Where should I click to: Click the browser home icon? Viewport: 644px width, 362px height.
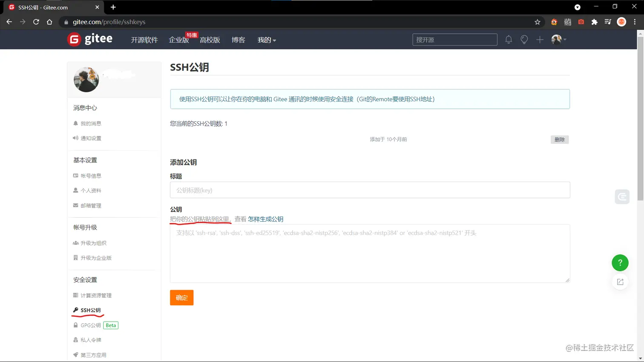pyautogui.click(x=49, y=22)
